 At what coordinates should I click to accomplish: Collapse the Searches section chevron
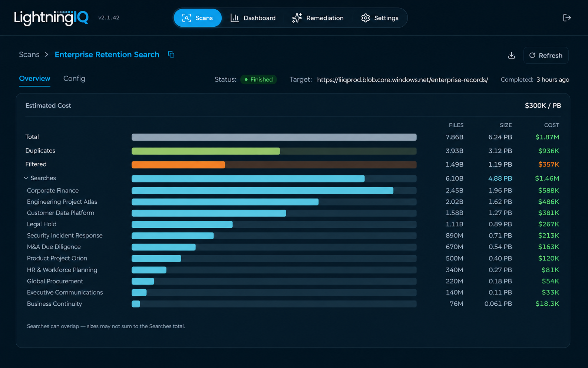26,178
